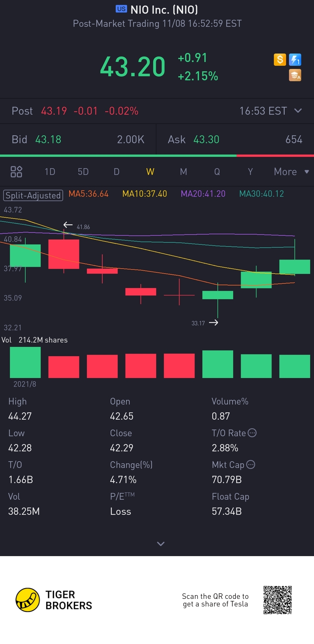Open the chart layout grid icon

tap(16, 172)
